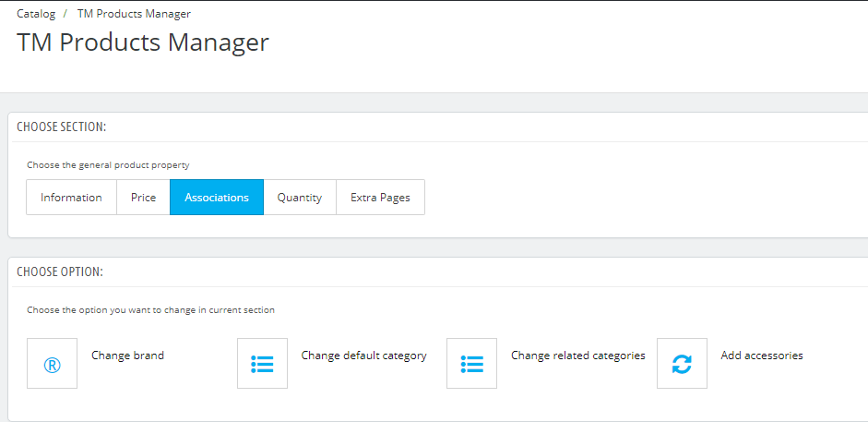The height and width of the screenshot is (422, 868).
Task: Click the Add accessories text label
Action: click(762, 356)
